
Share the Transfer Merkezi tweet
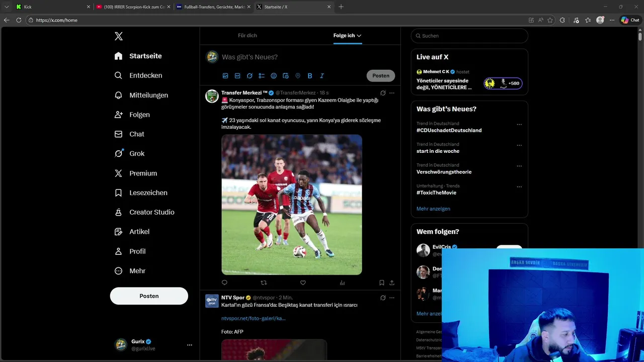(x=392, y=283)
